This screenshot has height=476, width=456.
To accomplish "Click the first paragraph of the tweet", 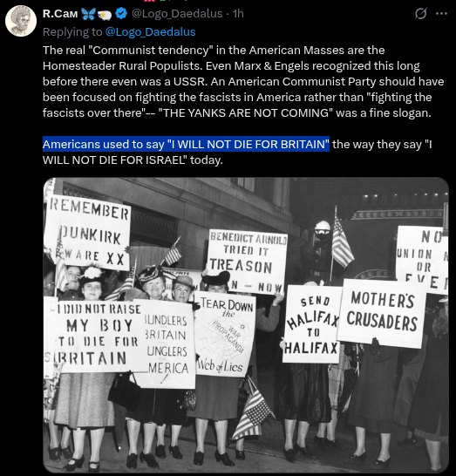I will pyautogui.click(x=243, y=81).
